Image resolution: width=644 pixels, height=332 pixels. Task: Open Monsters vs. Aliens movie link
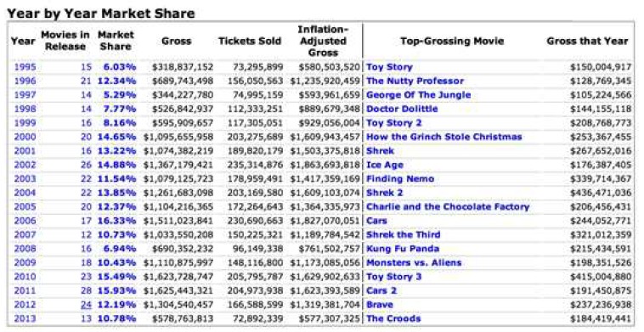tap(414, 262)
